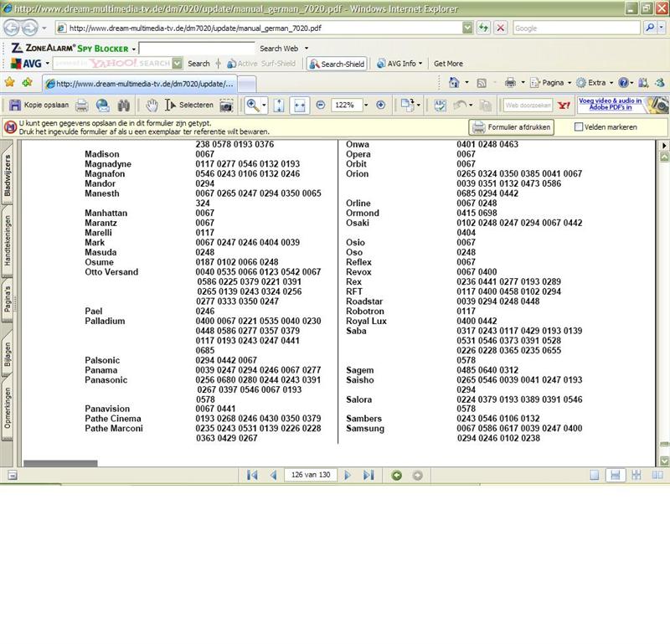The width and height of the screenshot is (670, 644).
Task: Fit page height with vertical-arrows icon
Action: click(x=279, y=106)
